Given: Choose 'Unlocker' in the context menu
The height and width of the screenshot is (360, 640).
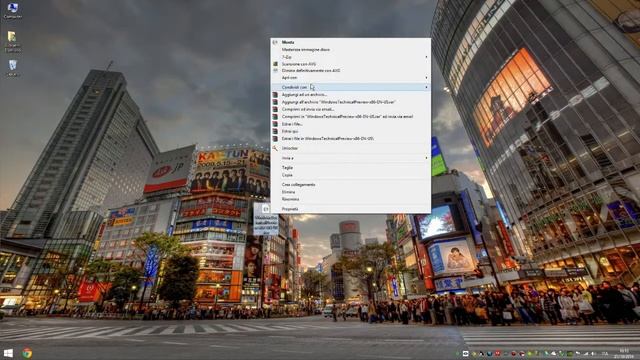Looking at the screenshot, I should tap(351, 149).
